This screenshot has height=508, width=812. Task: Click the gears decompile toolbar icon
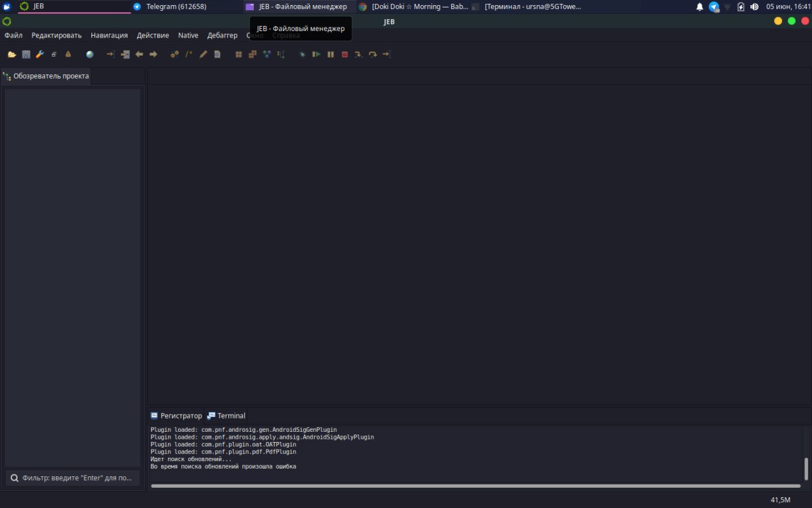pos(174,55)
